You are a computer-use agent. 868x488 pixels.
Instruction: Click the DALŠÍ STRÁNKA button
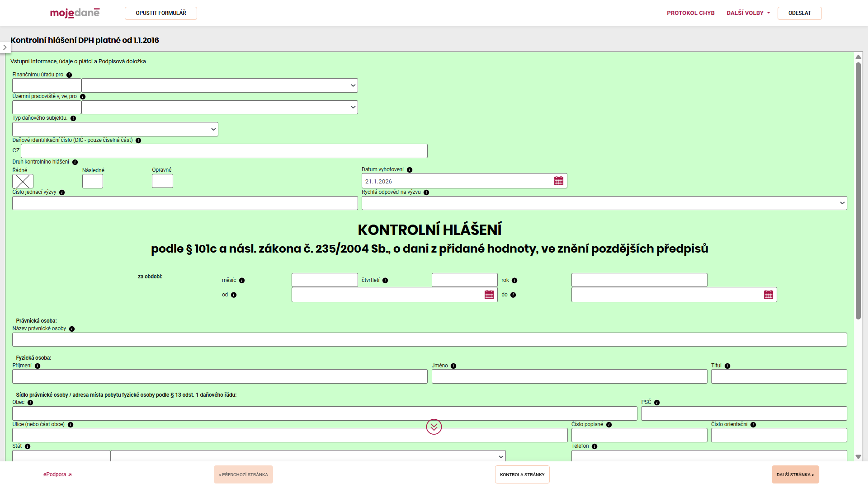795,474
